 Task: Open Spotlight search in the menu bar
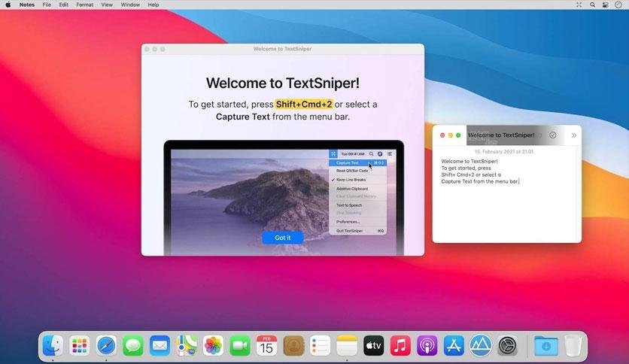coord(593,5)
